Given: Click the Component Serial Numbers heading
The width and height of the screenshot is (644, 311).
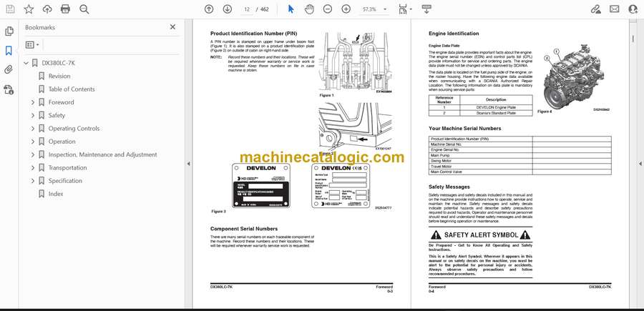Looking at the screenshot, I should click(244, 229).
